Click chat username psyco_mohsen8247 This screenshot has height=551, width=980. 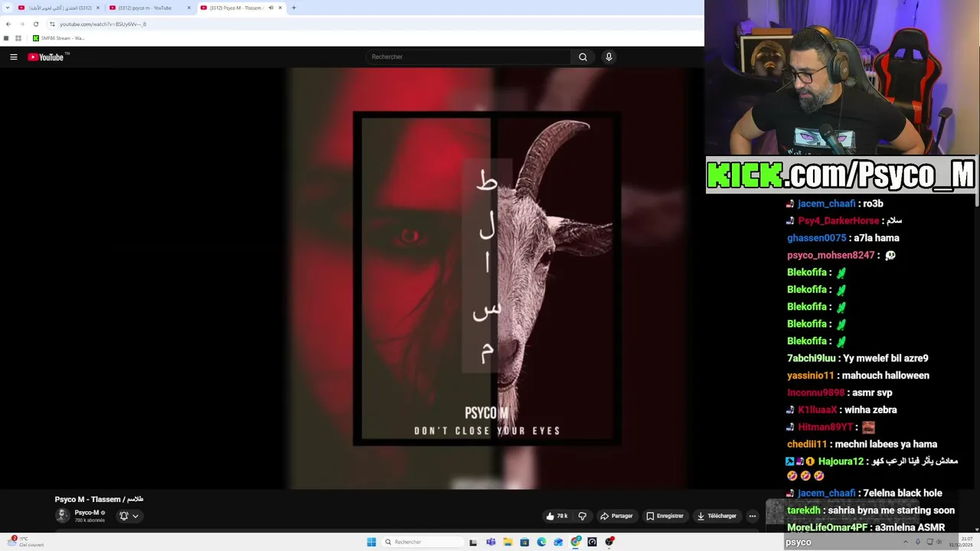(x=831, y=255)
